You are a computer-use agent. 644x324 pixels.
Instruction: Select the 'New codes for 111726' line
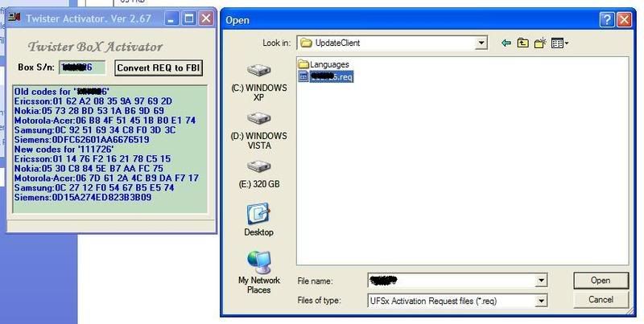64,150
